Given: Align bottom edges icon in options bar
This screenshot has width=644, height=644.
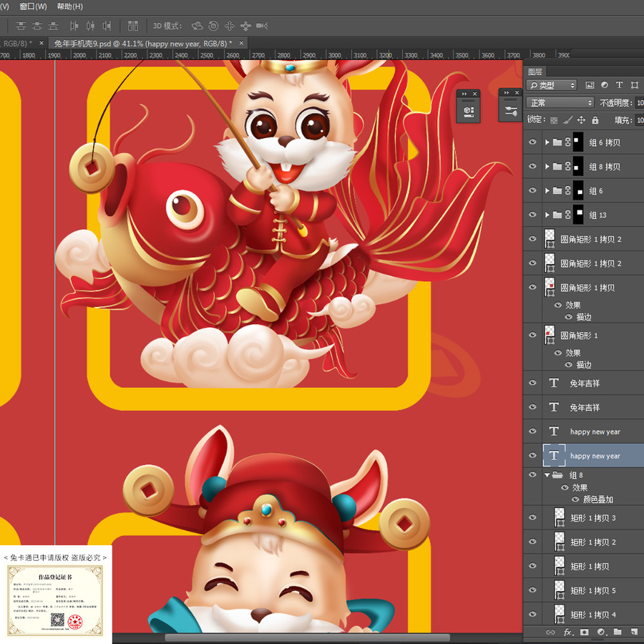Looking at the screenshot, I should click(54, 26).
